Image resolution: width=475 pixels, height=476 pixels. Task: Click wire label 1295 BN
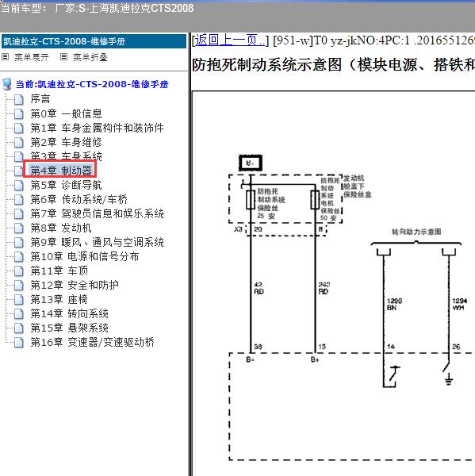click(x=394, y=304)
